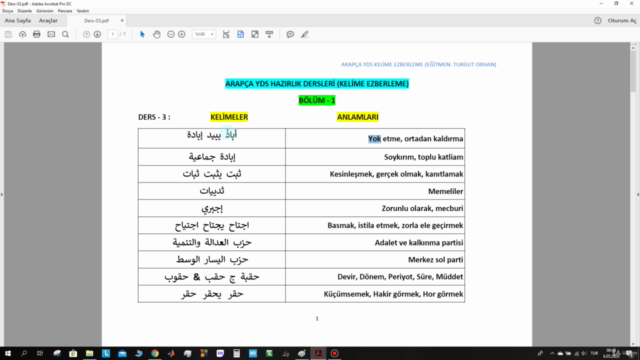640x360 pixels.
Task: Click the 'DERS - 3 :' label
Action: pyautogui.click(x=154, y=117)
